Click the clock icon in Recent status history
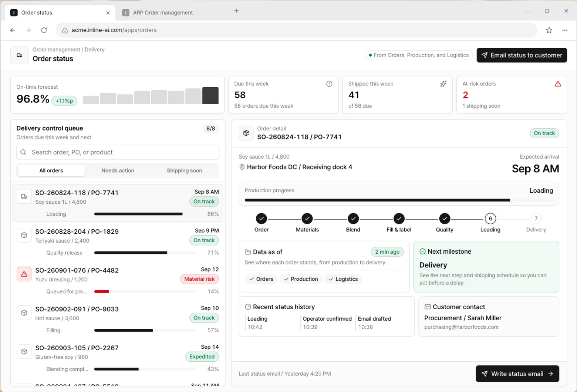This screenshot has width=577, height=392. point(248,307)
